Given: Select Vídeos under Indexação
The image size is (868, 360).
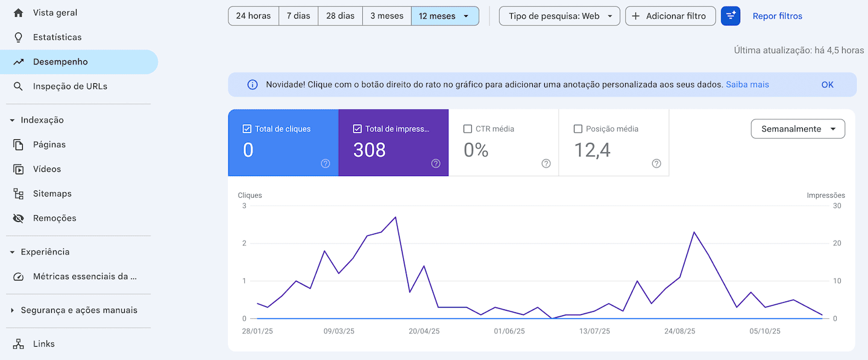Looking at the screenshot, I should 48,169.
